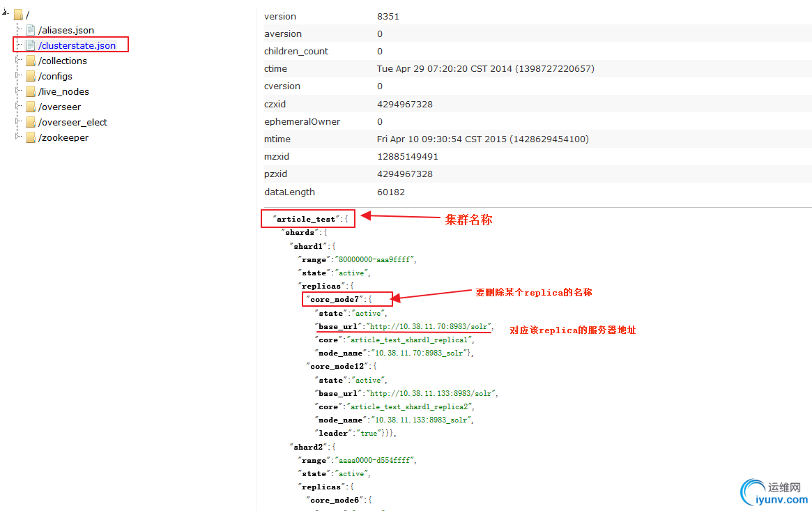The image size is (812, 511).
Task: Click the "shard2" JSON key
Action: click(309, 447)
